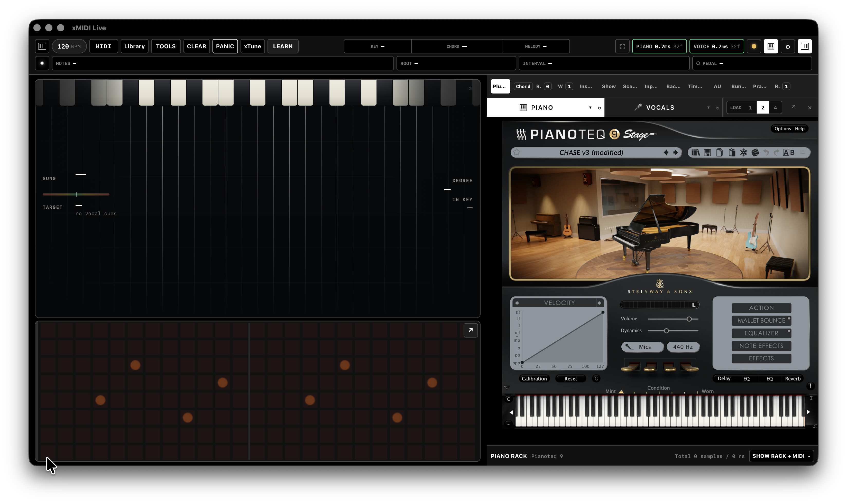Open the 120 BPM tempo control
847x504 pixels.
[x=69, y=46]
